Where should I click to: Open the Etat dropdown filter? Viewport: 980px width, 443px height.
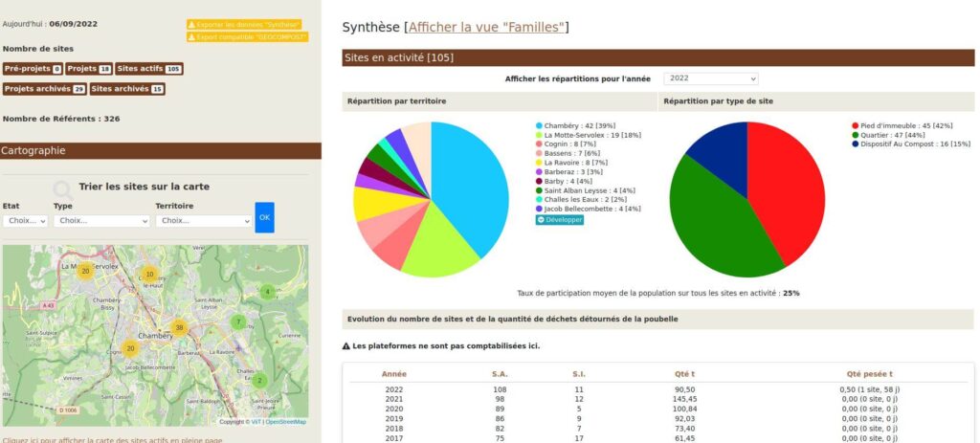pyautogui.click(x=25, y=220)
